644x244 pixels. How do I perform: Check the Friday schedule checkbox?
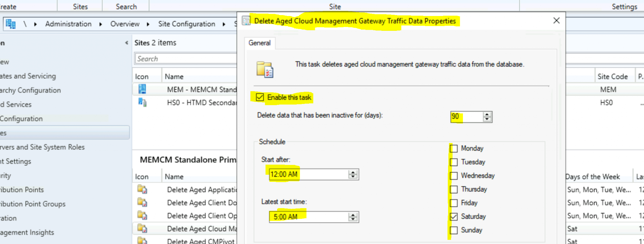point(454,203)
